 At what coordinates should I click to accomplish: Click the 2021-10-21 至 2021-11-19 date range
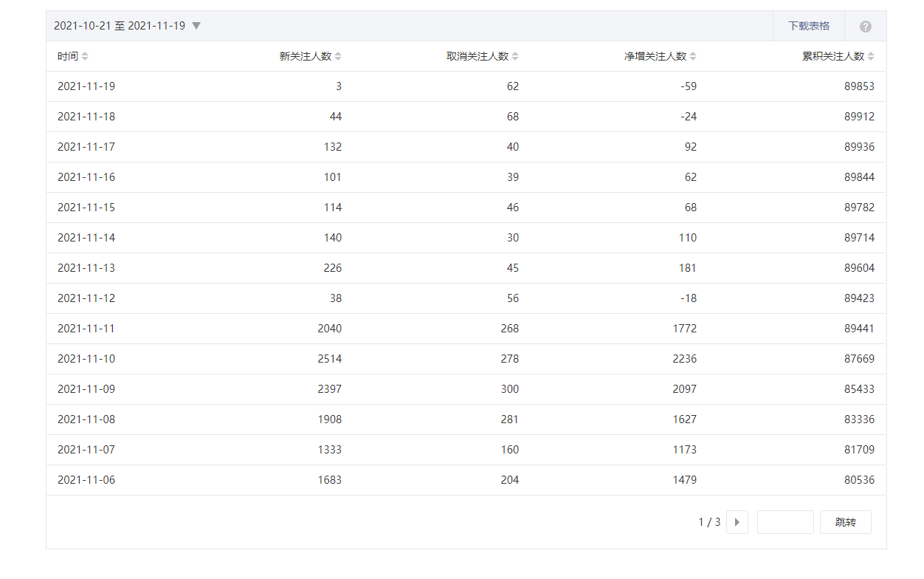[120, 26]
